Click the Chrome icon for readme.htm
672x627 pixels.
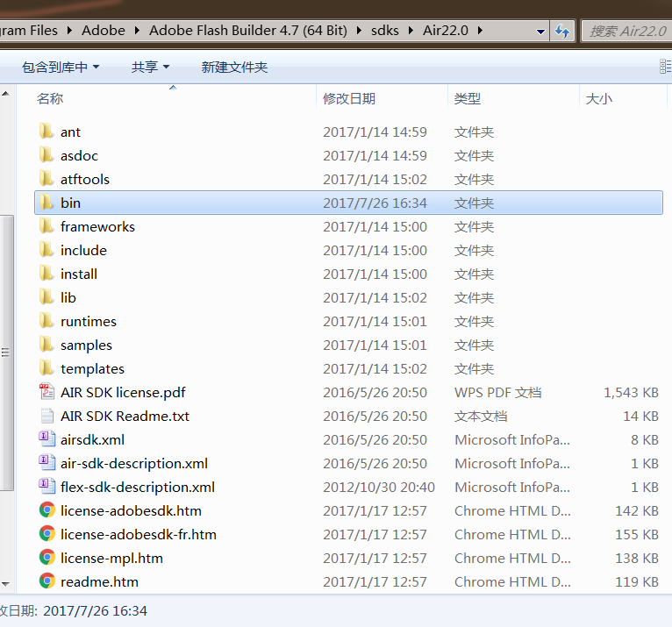(47, 581)
